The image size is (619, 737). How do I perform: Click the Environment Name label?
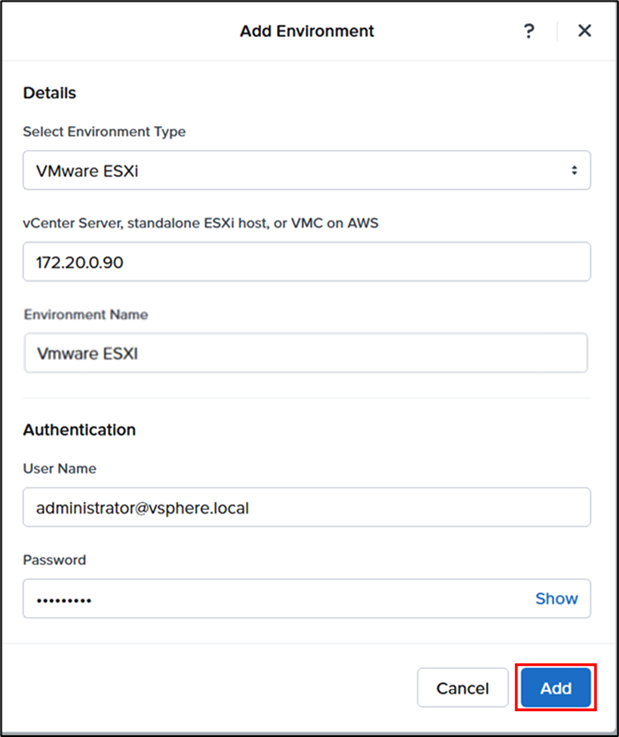click(86, 315)
